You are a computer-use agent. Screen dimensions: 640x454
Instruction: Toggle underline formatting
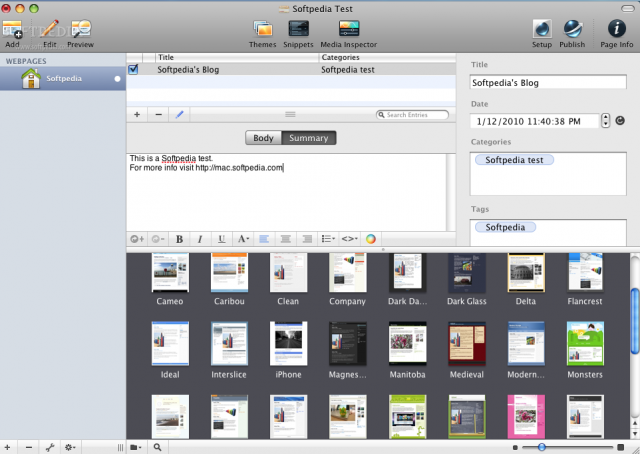(x=221, y=239)
